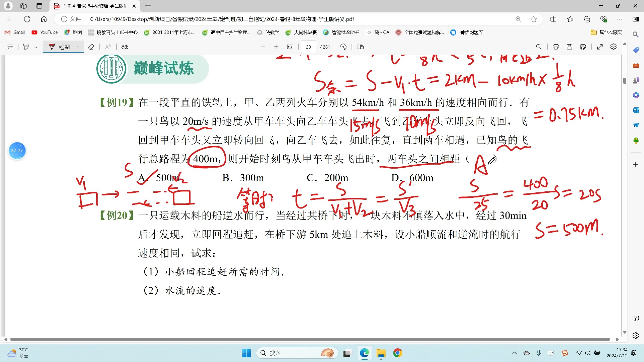The image size is (644, 362).
Task: Click the vertical scrollbar thumb of the PDF
Action: (x=625, y=81)
